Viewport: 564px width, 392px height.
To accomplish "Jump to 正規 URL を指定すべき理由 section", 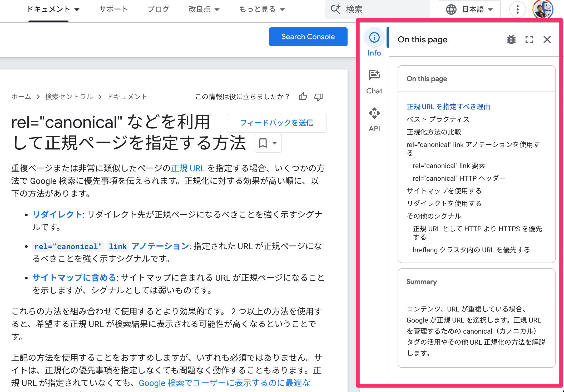I will tap(448, 107).
